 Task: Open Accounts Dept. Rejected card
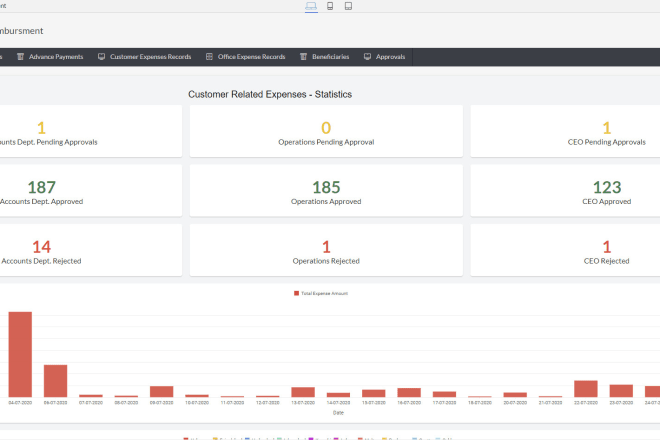(x=90, y=250)
